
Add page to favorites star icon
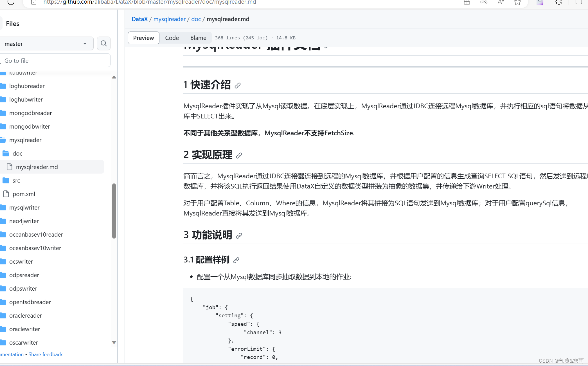(517, 2)
